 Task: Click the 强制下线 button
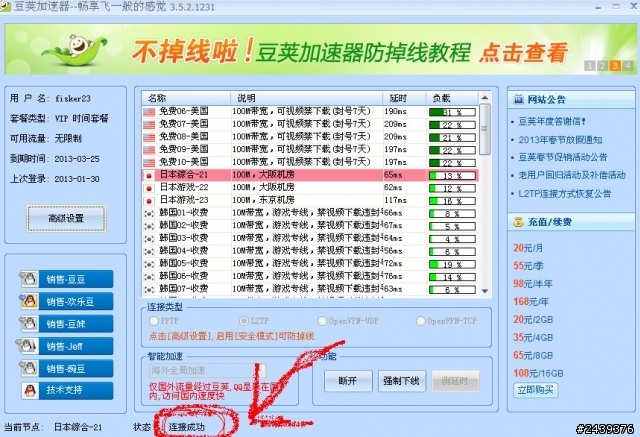[402, 381]
